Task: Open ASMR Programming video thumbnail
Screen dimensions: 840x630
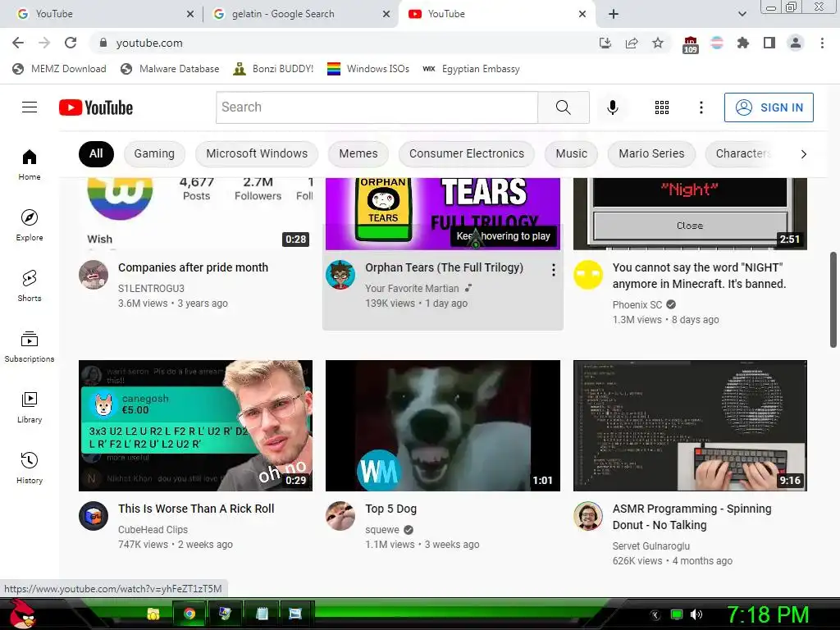Action: (x=690, y=426)
